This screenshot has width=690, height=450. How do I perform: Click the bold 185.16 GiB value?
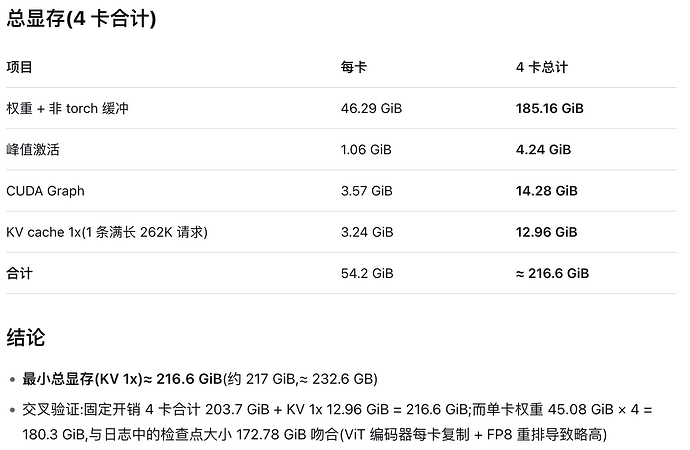(550, 109)
